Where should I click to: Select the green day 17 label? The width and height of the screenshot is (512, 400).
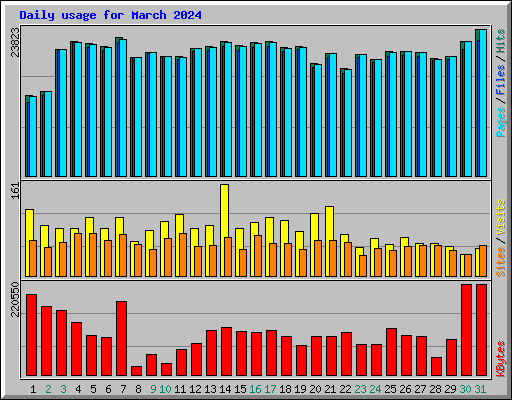click(270, 389)
